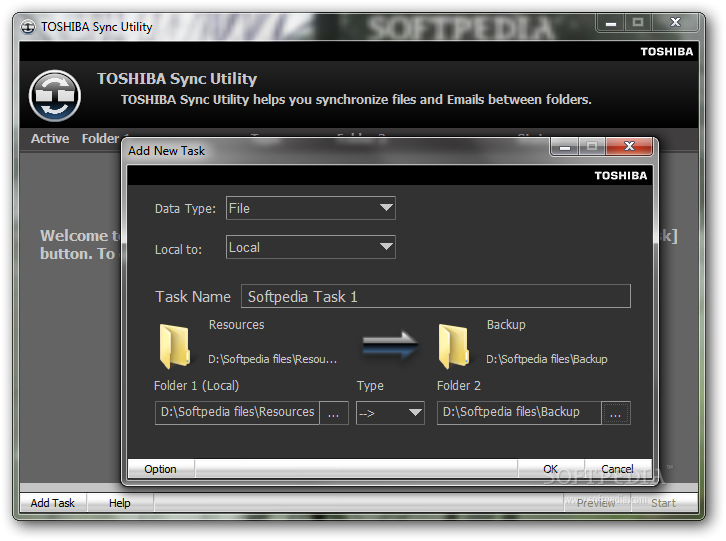Click the Active column header
The width and height of the screenshot is (726, 541).
pyautogui.click(x=50, y=138)
